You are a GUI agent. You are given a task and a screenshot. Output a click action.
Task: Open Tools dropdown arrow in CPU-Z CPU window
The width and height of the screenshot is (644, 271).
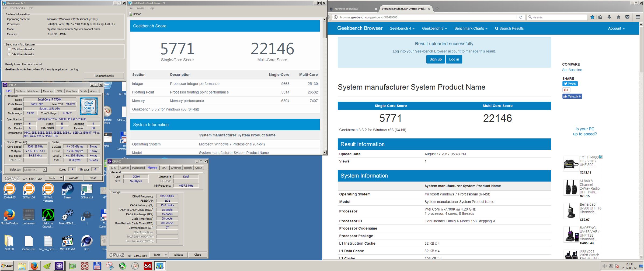(61, 178)
